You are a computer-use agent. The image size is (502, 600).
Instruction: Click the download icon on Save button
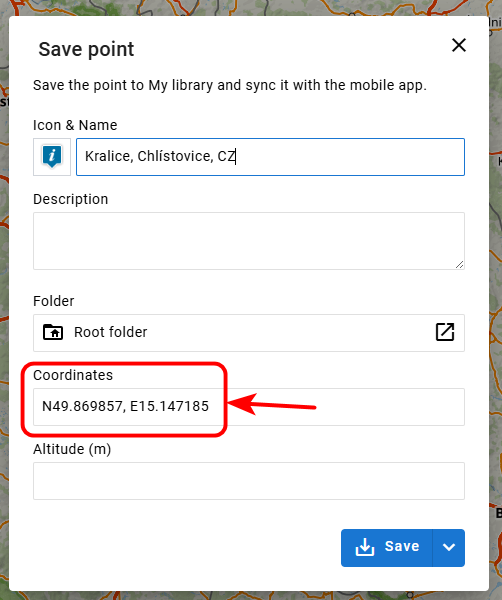[365, 547]
